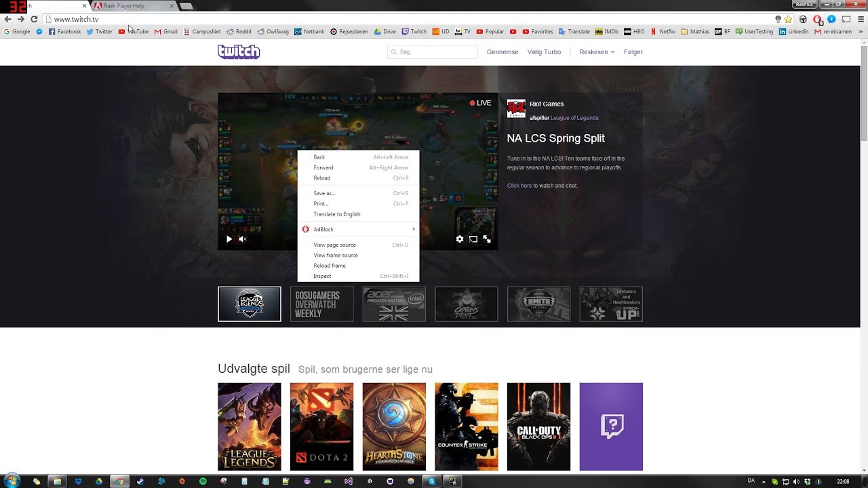868x488 pixels.
Task: Choose Reload frame in the context menu
Action: point(358,266)
